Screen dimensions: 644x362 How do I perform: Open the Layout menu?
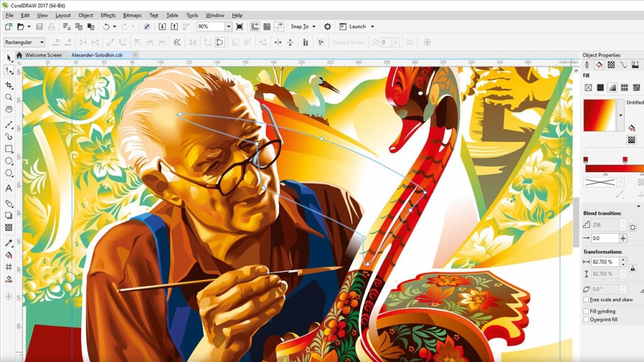63,15
